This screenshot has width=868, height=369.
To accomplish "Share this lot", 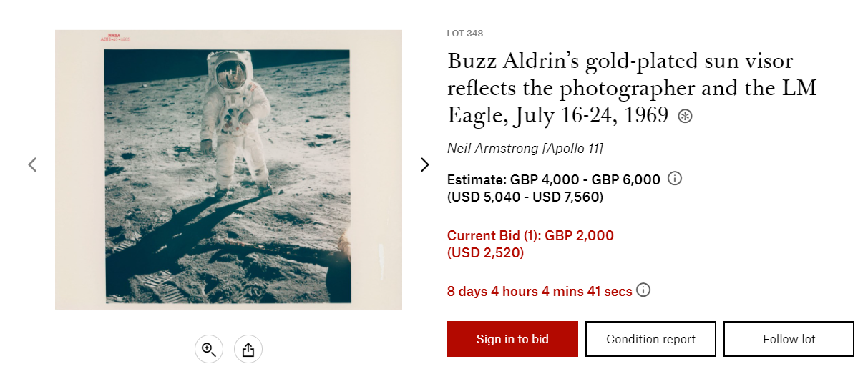I will [x=248, y=349].
